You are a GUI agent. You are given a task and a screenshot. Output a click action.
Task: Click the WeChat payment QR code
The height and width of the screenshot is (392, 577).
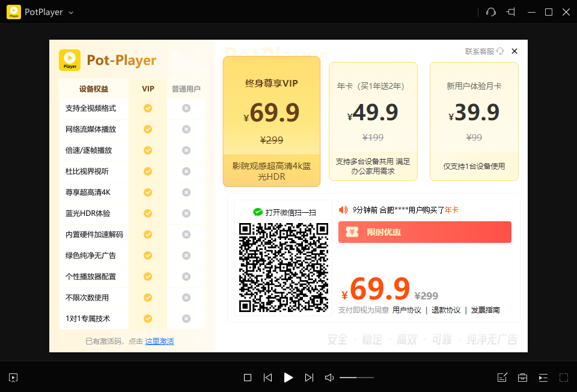(283, 267)
